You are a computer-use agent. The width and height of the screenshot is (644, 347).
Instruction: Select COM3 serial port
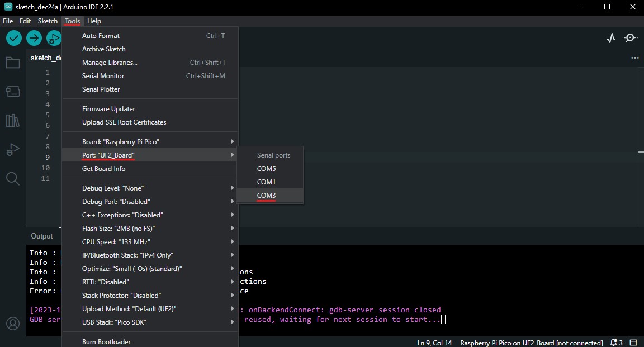267,196
